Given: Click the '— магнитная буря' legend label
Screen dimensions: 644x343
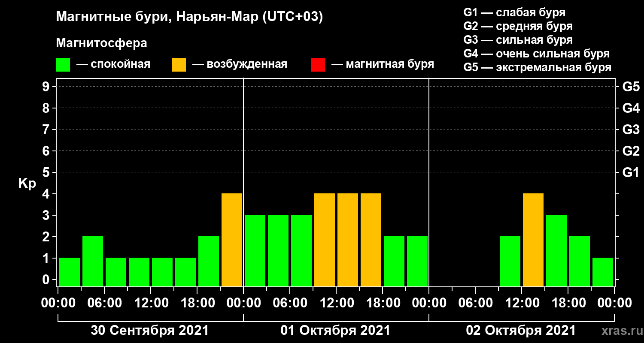Looking at the screenshot, I should coord(383,64).
